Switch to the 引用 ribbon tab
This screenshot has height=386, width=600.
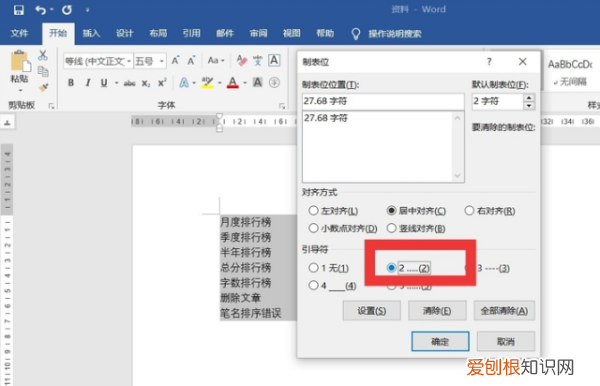[191, 33]
